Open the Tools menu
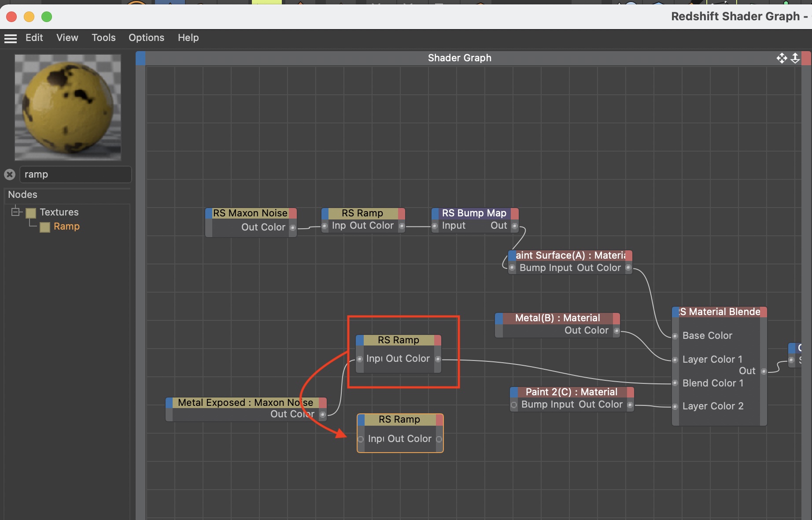Image resolution: width=812 pixels, height=520 pixels. [x=103, y=38]
